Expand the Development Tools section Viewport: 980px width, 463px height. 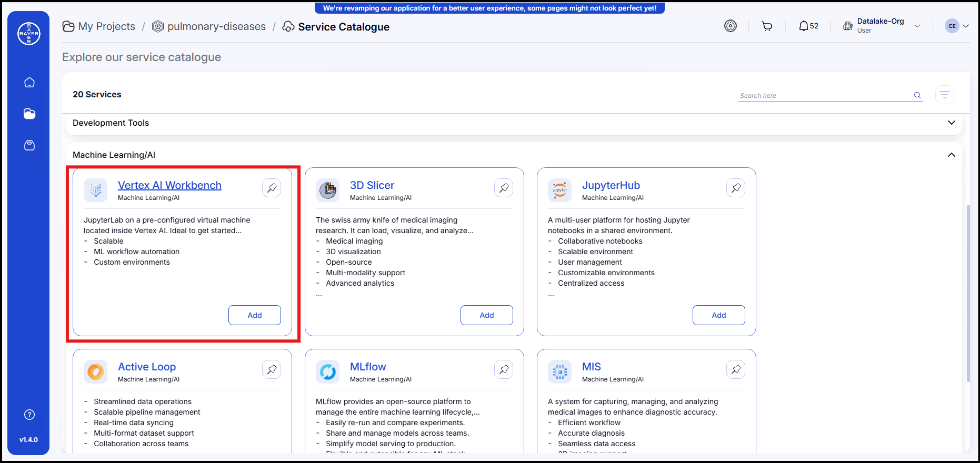pyautogui.click(x=952, y=123)
